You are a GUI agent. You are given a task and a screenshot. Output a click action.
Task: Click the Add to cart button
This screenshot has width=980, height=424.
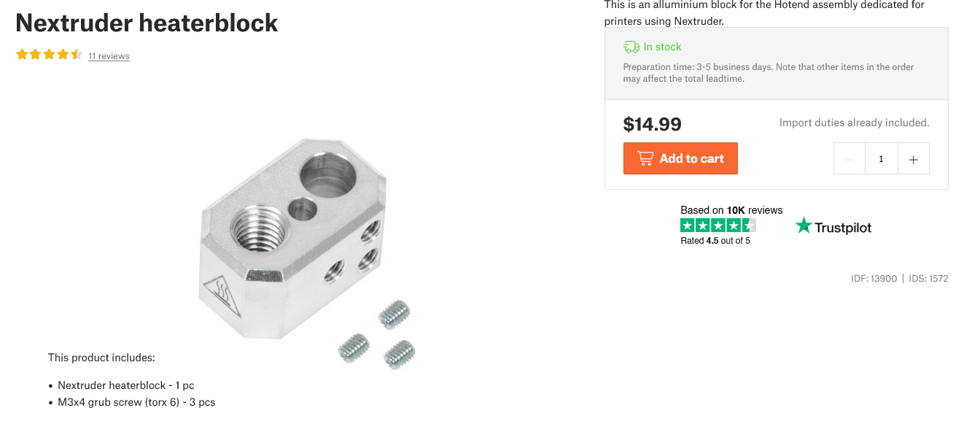point(680,158)
